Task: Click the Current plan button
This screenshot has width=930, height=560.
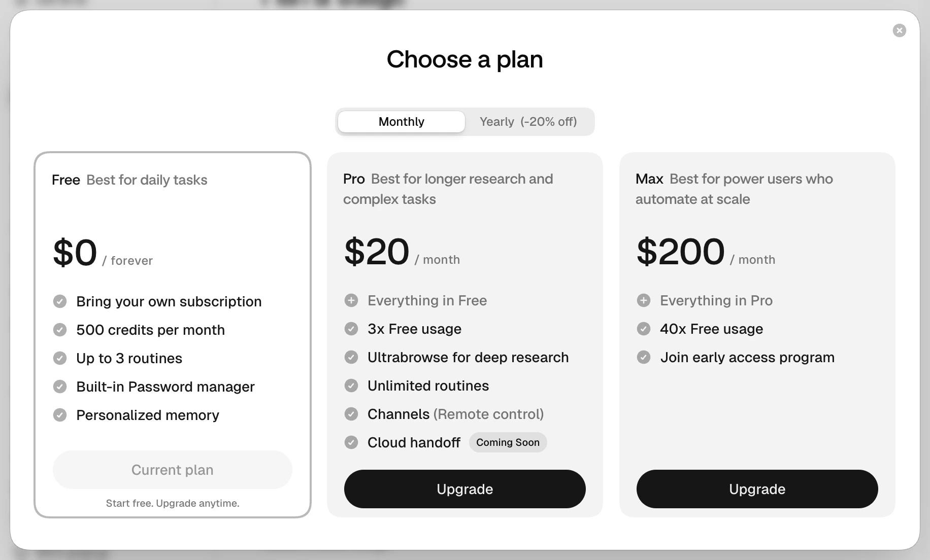Action: click(x=172, y=470)
